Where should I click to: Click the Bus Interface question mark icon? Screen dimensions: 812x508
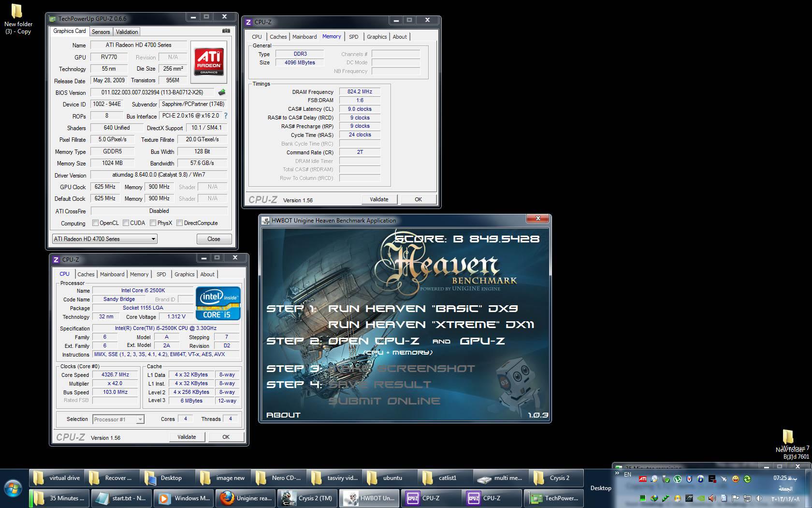pos(226,116)
